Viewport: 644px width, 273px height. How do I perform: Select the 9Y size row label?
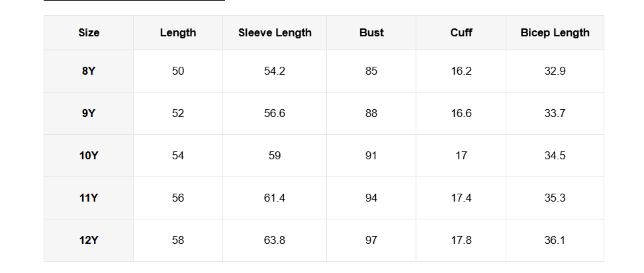click(89, 113)
